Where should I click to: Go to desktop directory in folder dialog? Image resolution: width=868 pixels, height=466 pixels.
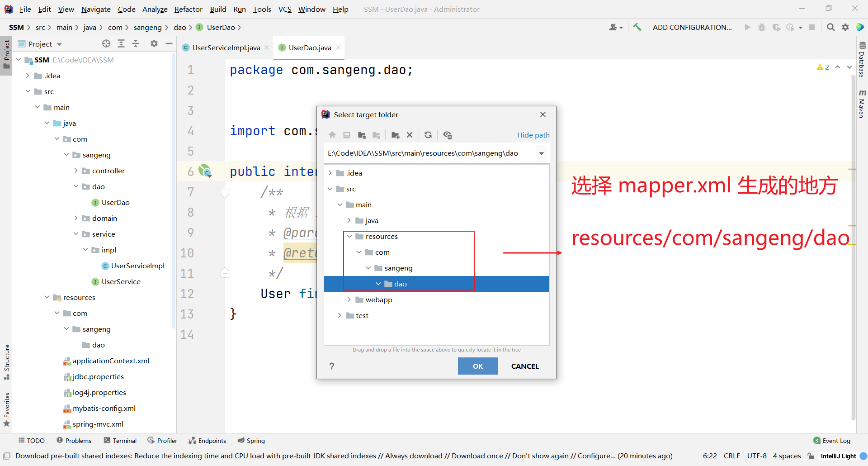pos(347,135)
